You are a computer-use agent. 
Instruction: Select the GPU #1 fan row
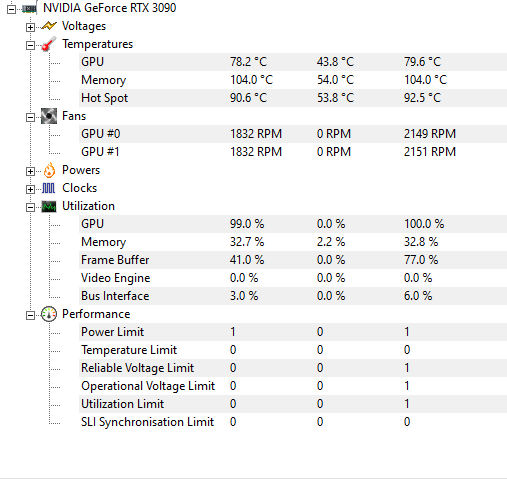[x=293, y=152]
